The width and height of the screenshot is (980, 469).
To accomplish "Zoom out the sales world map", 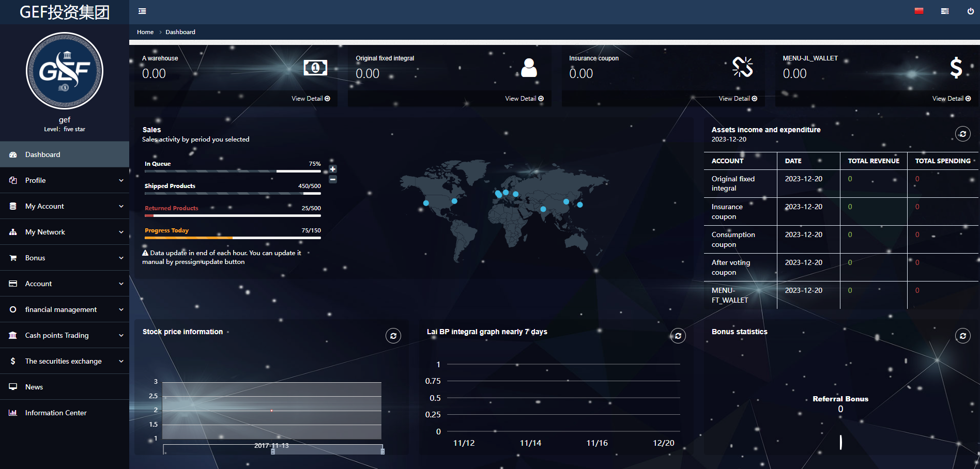I will (333, 179).
